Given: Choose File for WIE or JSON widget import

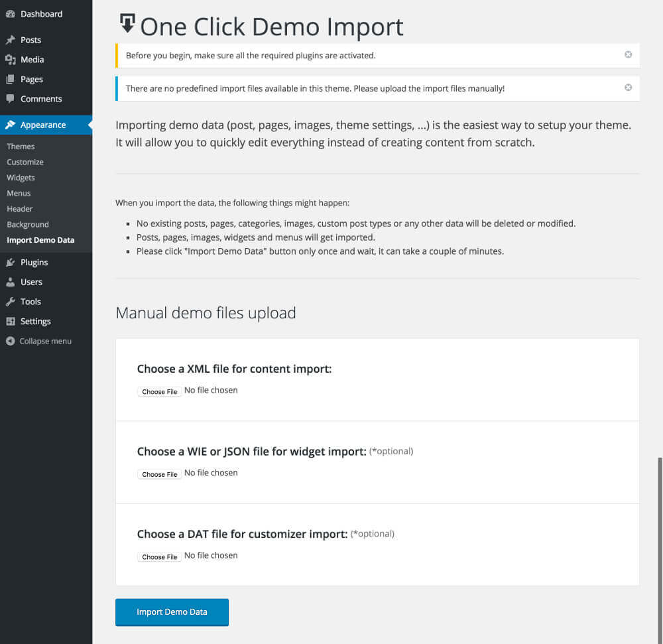Looking at the screenshot, I should (x=159, y=474).
